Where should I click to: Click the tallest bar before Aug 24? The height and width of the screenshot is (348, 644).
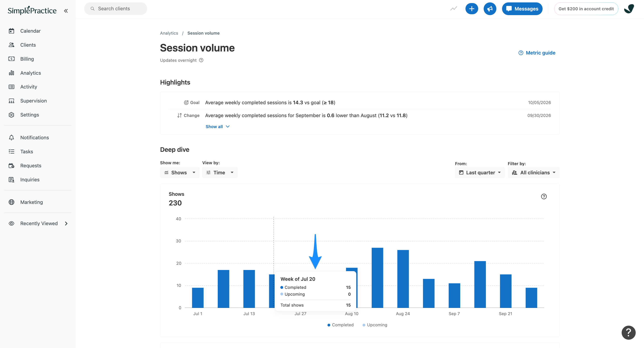(x=377, y=277)
